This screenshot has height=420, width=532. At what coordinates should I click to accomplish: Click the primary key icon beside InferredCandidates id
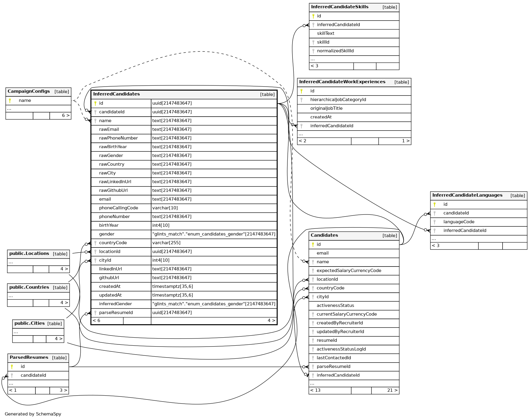pos(95,104)
